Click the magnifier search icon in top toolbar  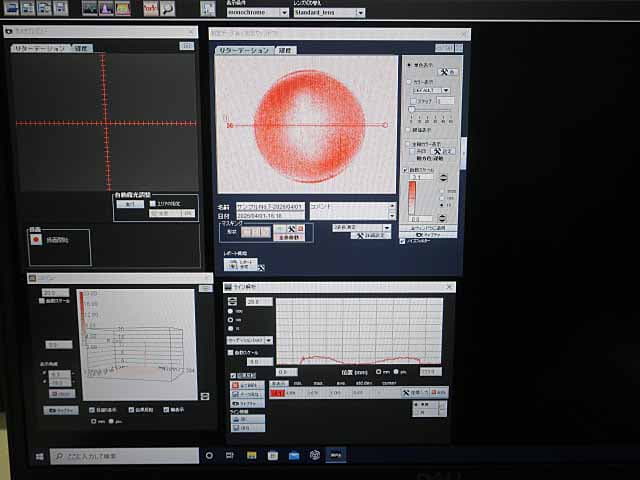point(167,9)
